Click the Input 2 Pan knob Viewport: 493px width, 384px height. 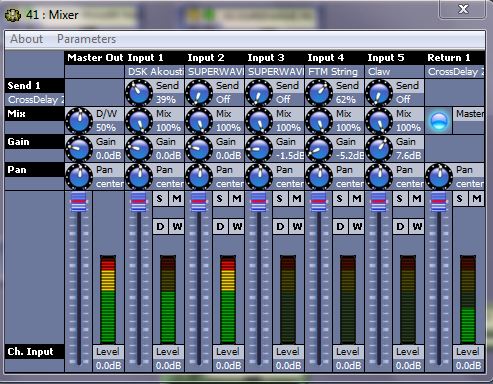point(199,177)
